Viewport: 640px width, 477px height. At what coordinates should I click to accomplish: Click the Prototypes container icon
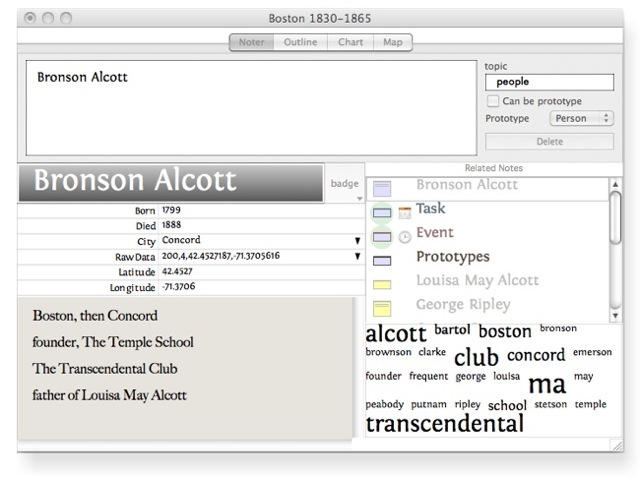pyautogui.click(x=381, y=260)
